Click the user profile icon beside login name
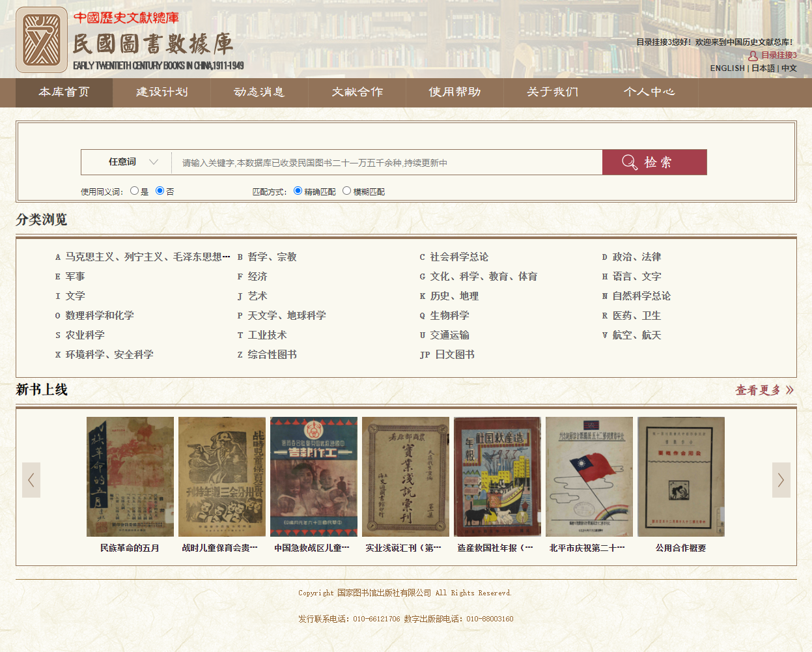Screen dimensions: 812x652 click(753, 56)
